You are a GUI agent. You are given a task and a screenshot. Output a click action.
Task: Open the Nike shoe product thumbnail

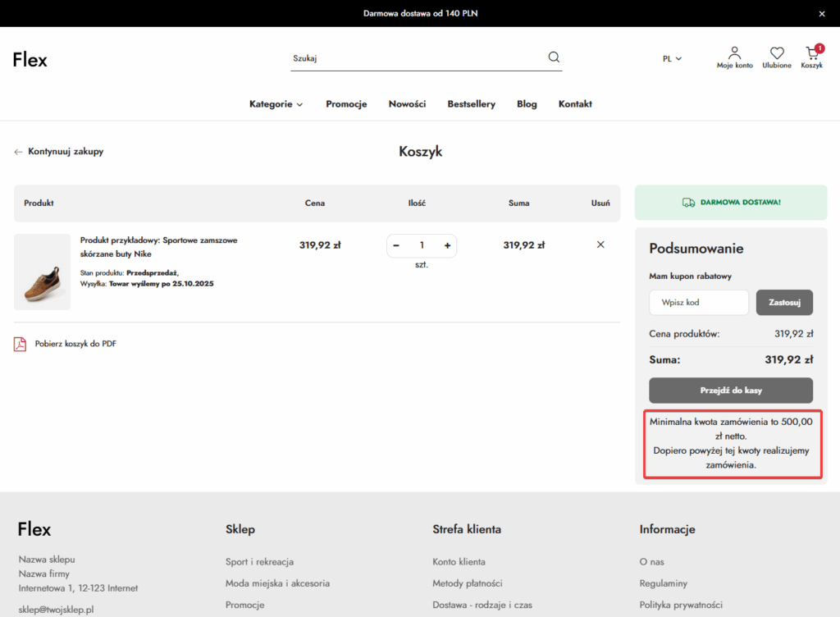[x=43, y=272]
